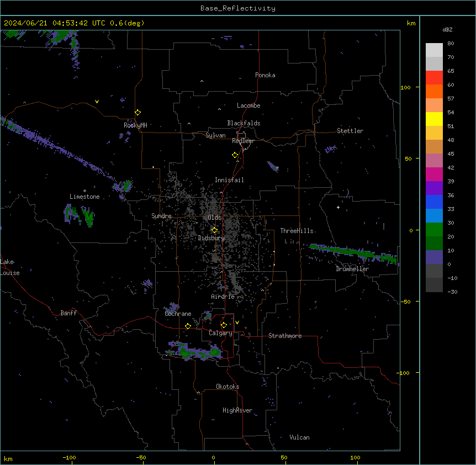Image resolution: width=476 pixels, height=465 pixels.
Task: Pick the light blue 33 dBZ legend swatch
Action: click(x=434, y=215)
